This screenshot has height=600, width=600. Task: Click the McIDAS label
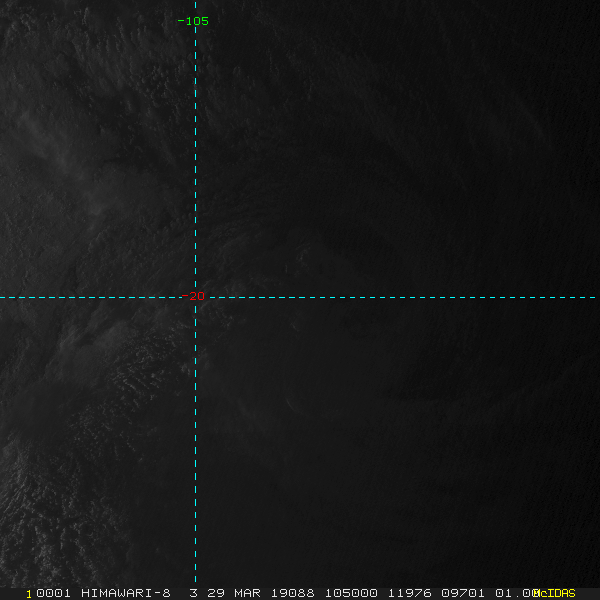[x=554, y=593]
